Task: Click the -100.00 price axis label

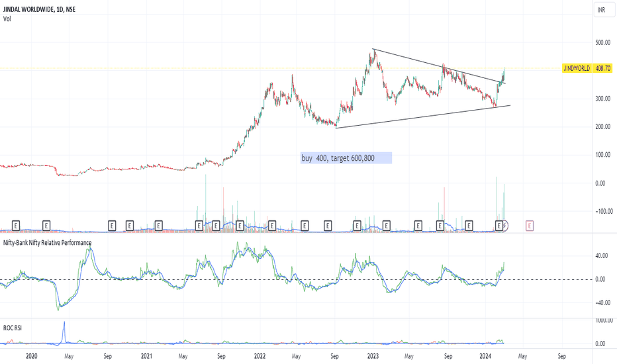Action: click(604, 211)
